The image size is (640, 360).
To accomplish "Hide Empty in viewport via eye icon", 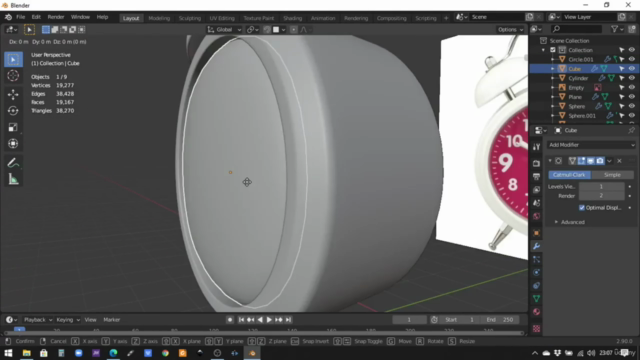I will point(631,87).
